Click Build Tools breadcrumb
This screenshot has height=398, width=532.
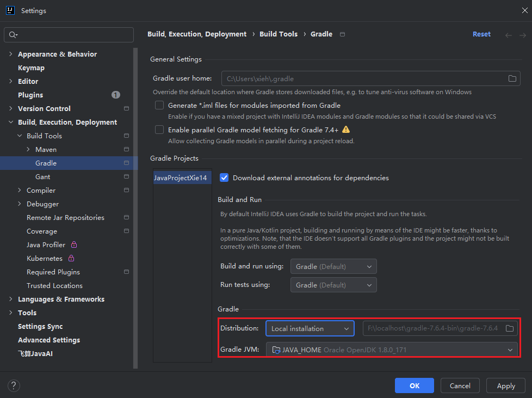(x=279, y=34)
